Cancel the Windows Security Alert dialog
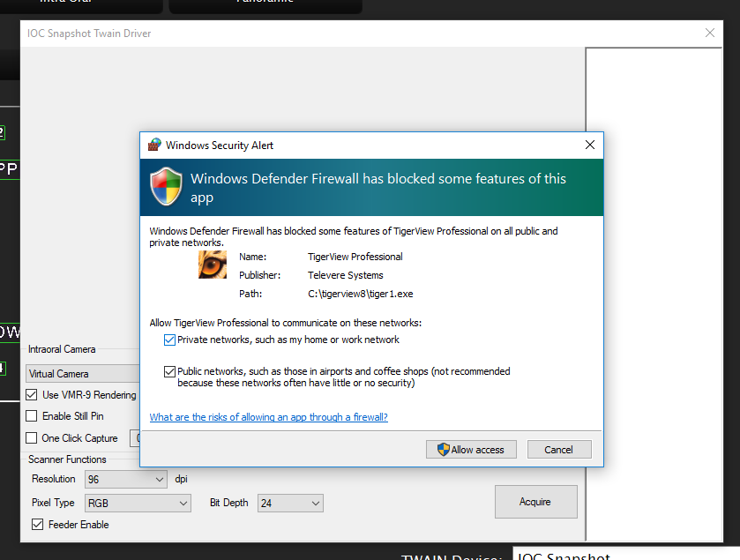Viewport: 740px width, 560px height. tap(559, 450)
